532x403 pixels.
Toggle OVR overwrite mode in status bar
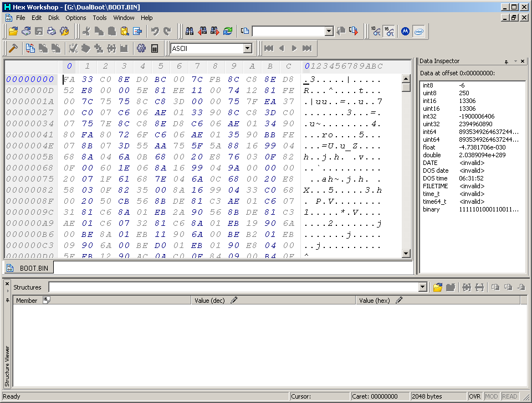point(475,396)
